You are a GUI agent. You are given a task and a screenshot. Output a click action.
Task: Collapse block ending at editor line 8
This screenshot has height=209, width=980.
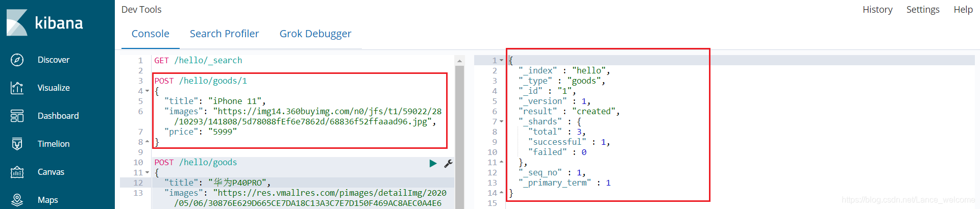[148, 142]
